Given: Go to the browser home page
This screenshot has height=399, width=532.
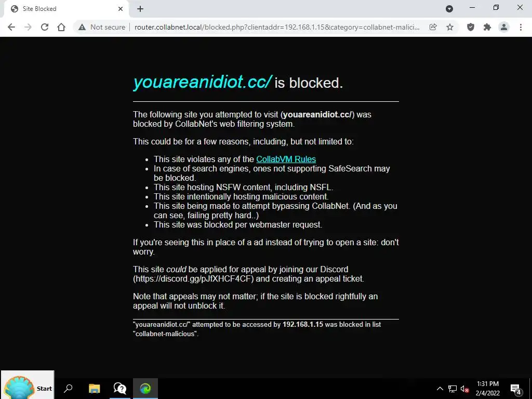Looking at the screenshot, I should click(x=61, y=27).
